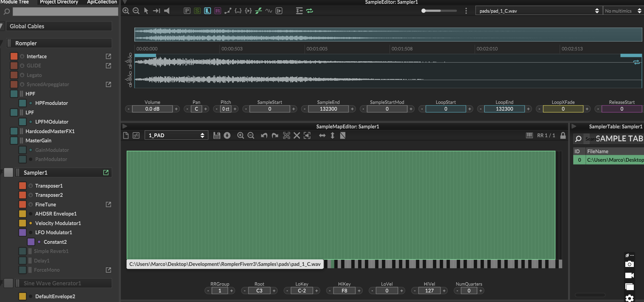Zoom in on the sample map
The height and width of the screenshot is (302, 644).
coord(241,136)
